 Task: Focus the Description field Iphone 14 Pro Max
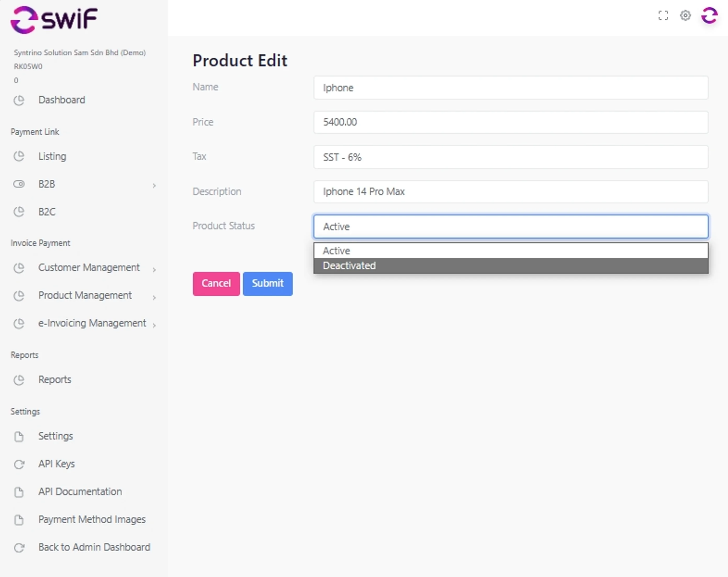click(x=511, y=192)
